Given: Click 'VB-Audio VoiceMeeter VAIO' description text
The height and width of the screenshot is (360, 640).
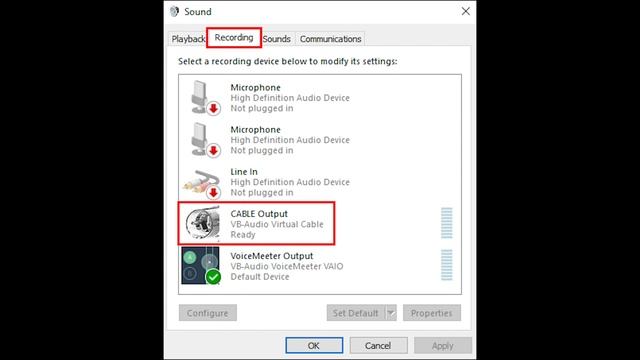Looking at the screenshot, I should click(287, 267).
